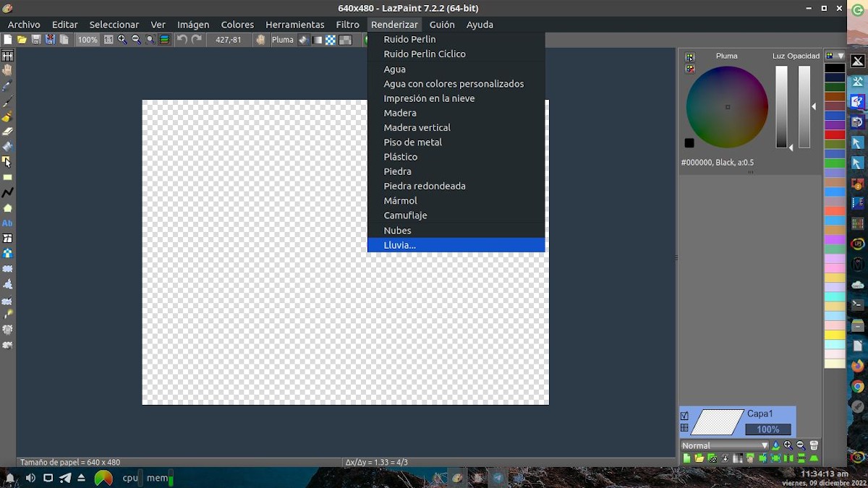Select the Color picker pipette tool in toolbox

[x=7, y=85]
